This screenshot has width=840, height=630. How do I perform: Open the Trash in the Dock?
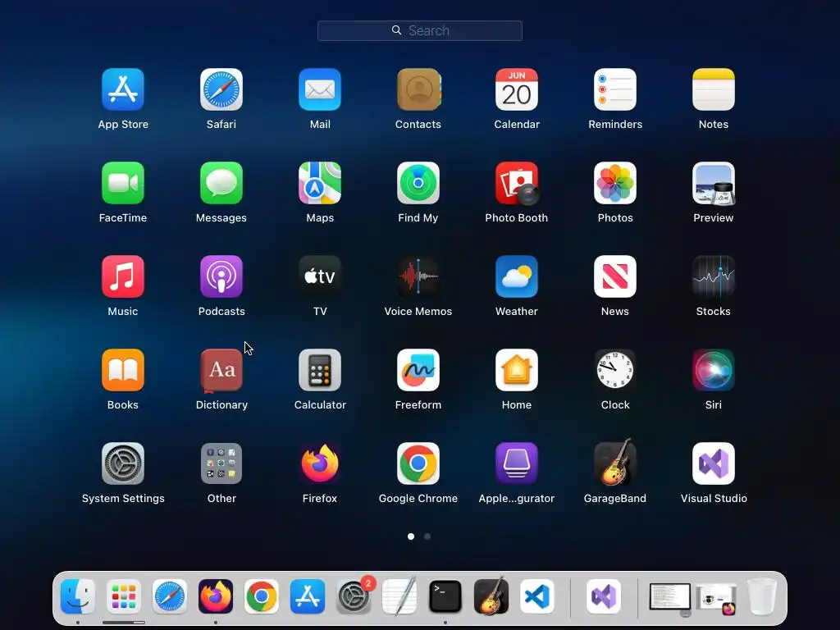[x=762, y=596]
